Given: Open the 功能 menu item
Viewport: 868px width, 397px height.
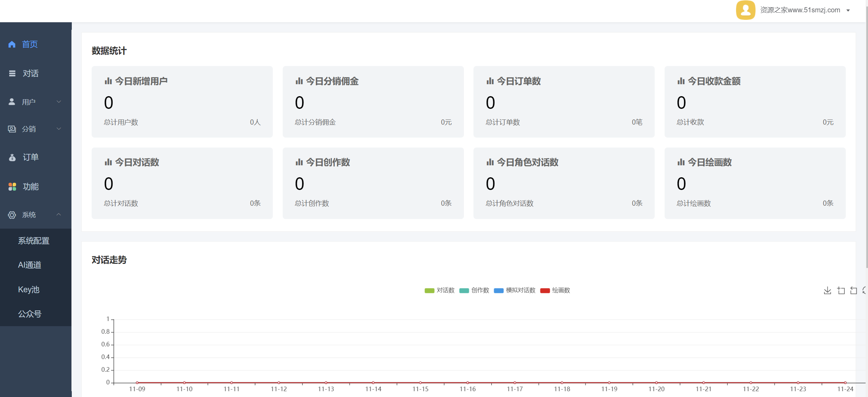Looking at the screenshot, I should [36, 187].
